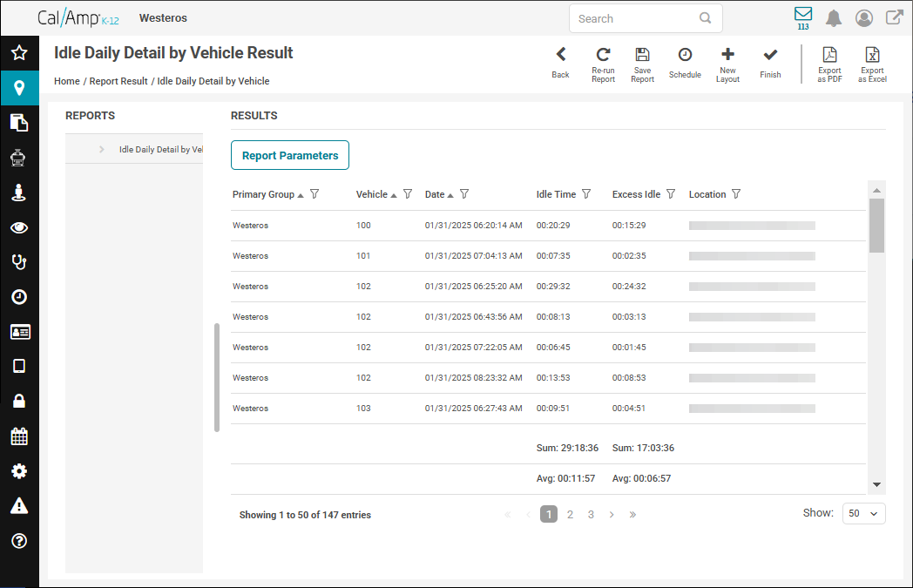Filter the Primary Group column
Image resolution: width=913 pixels, height=588 pixels.
pyautogui.click(x=314, y=194)
